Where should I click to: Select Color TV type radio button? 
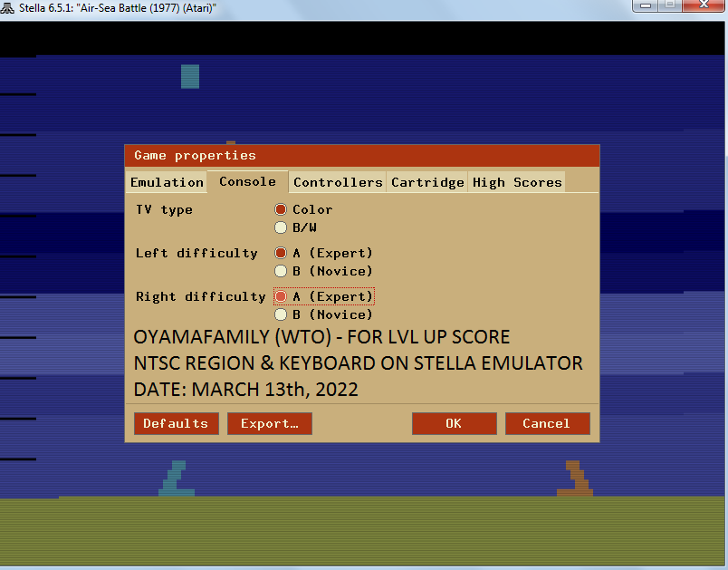pyautogui.click(x=281, y=209)
